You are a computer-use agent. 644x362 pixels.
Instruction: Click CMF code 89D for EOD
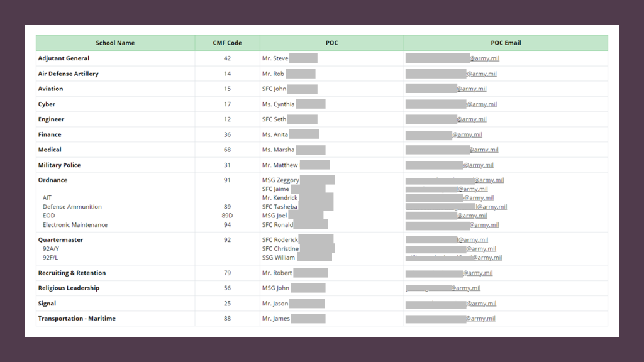227,216
